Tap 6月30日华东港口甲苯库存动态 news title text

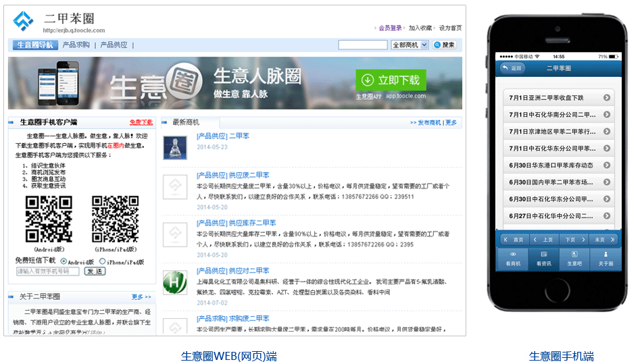point(551,165)
